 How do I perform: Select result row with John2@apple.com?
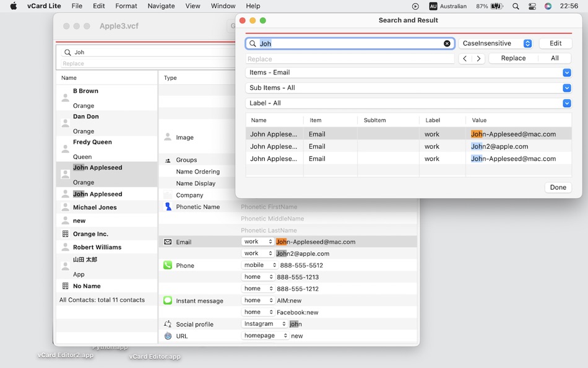[x=409, y=146]
